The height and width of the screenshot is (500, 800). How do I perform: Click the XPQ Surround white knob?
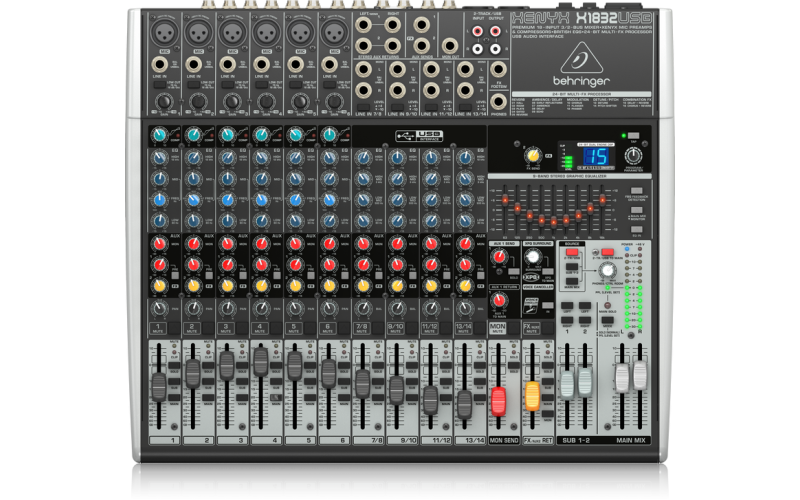532,257
